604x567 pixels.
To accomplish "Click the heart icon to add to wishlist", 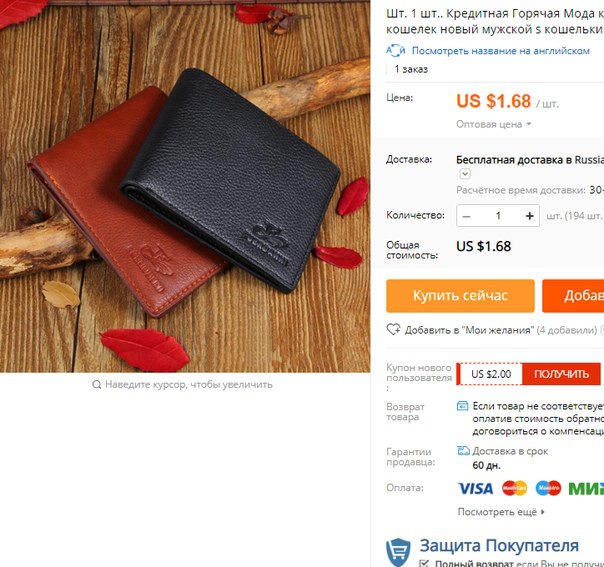I will coord(393,329).
